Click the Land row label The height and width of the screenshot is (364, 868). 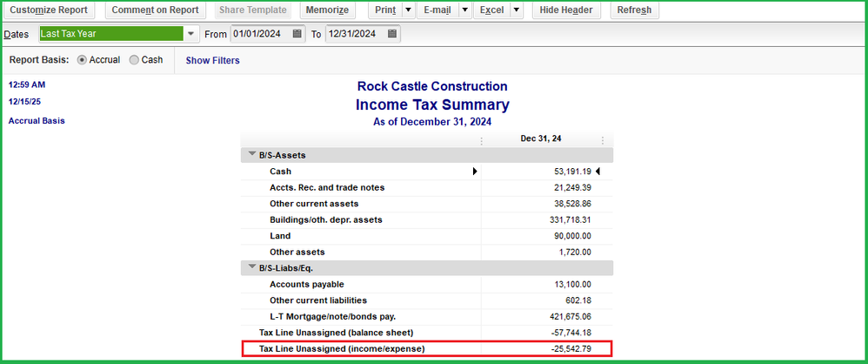pos(280,236)
